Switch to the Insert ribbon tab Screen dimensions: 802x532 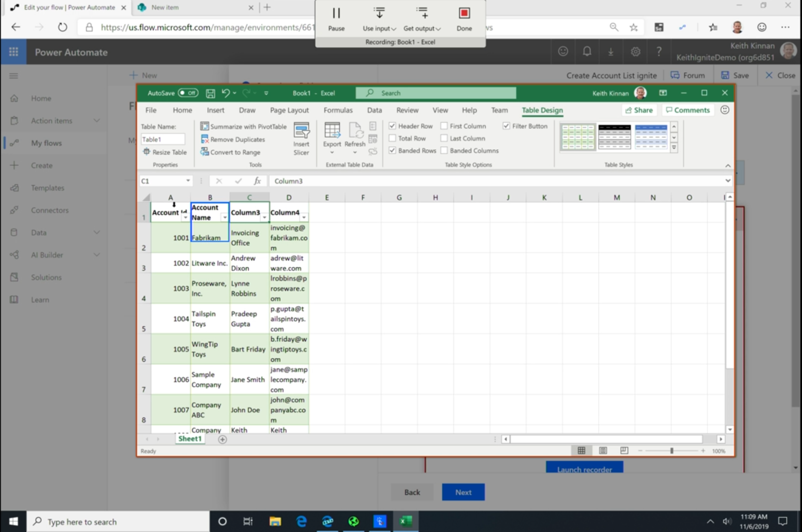(x=216, y=110)
